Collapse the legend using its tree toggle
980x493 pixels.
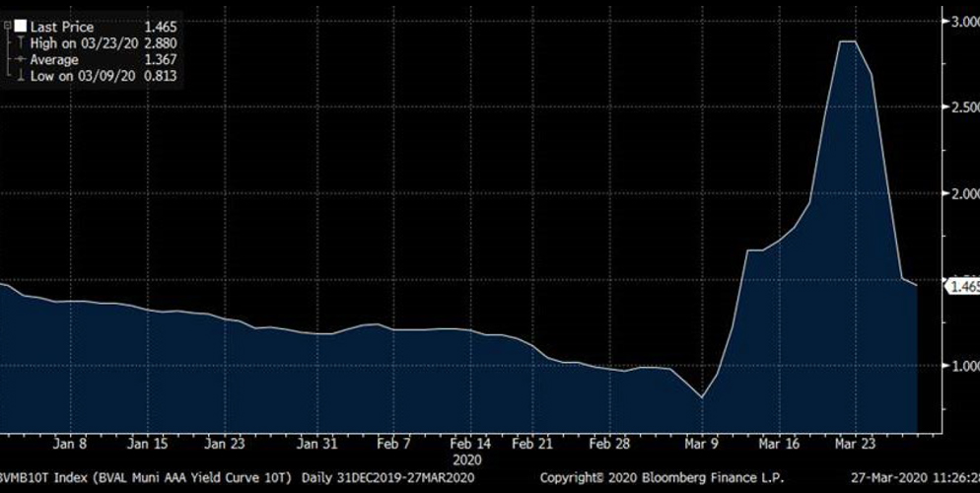[x=7, y=27]
